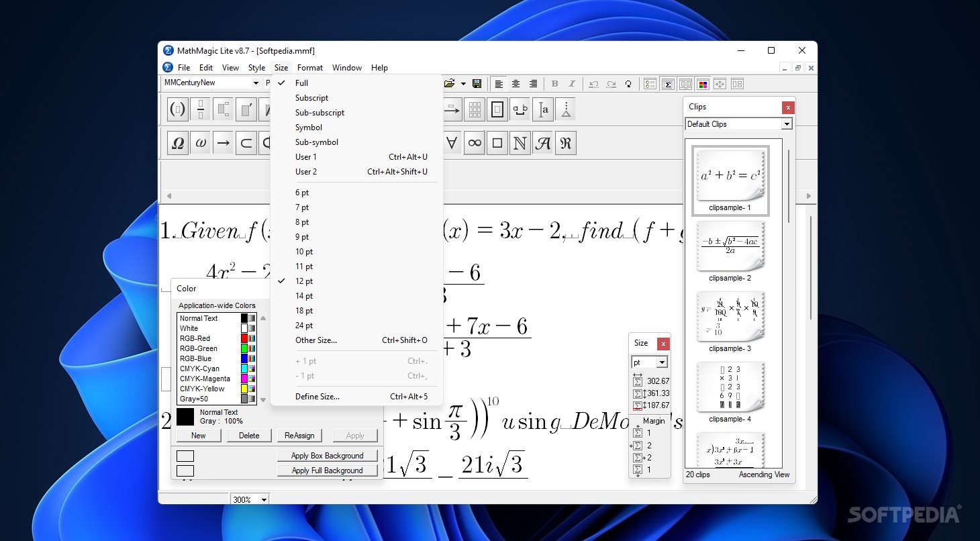Click the Delete color button

(x=249, y=436)
